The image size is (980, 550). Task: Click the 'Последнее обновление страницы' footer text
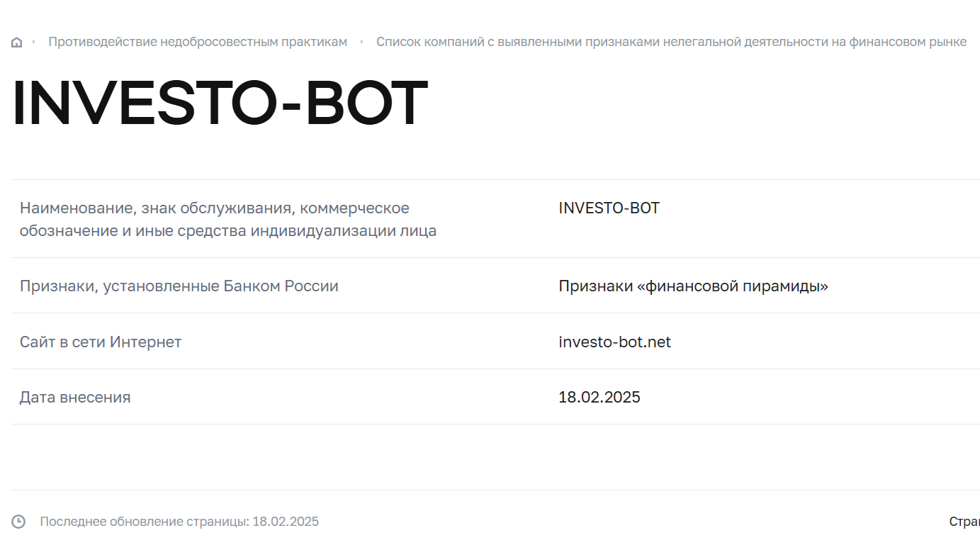point(145,522)
